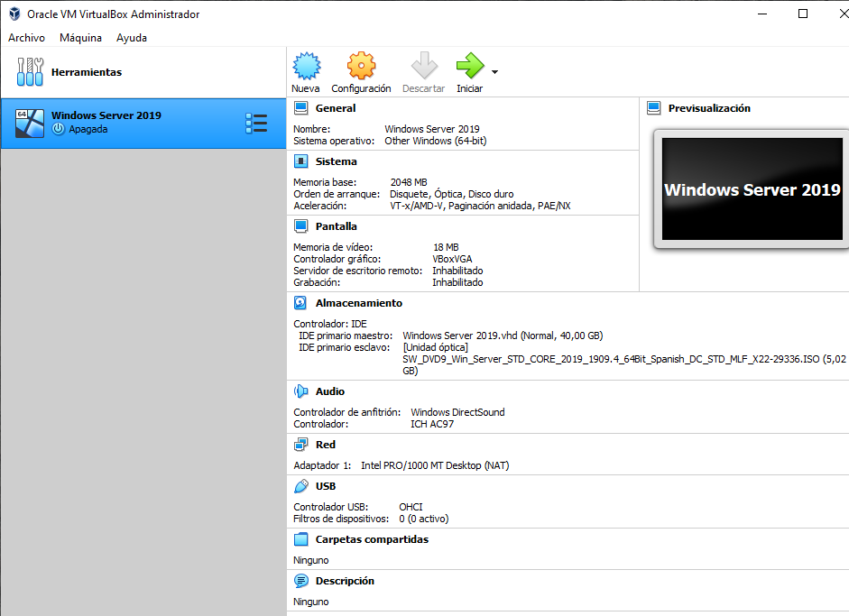Viewport: 849px width, 616px height.
Task: Click the Apagada power state icon
Action: tap(58, 129)
